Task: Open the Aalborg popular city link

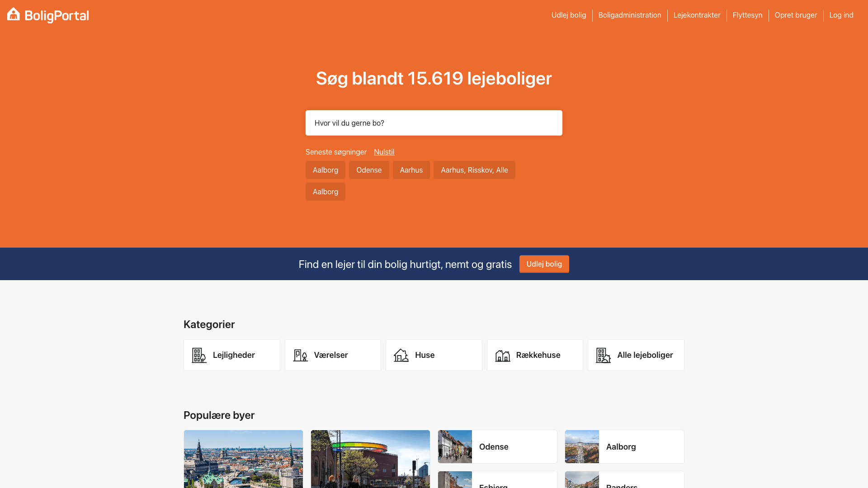Action: 624,446
